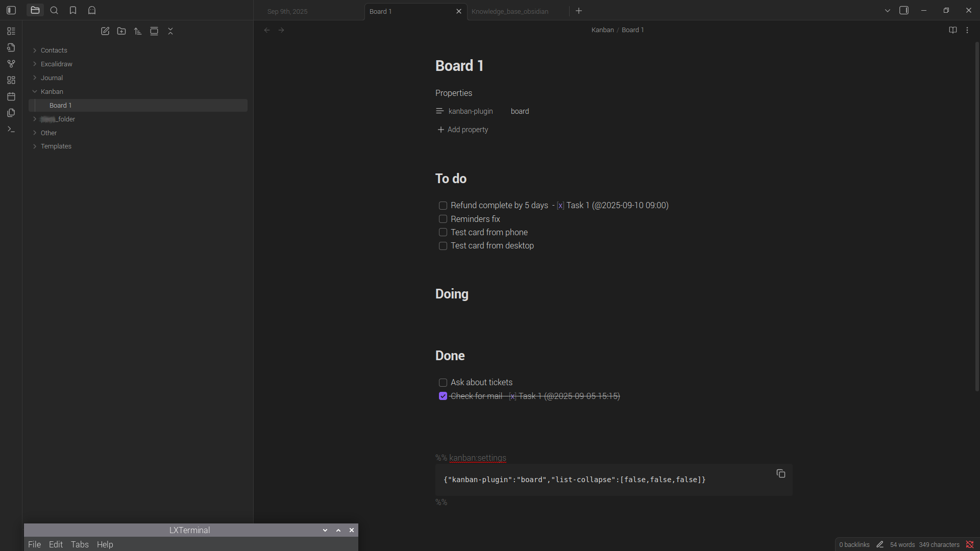Check the Reminders fix checkbox

[x=443, y=219]
